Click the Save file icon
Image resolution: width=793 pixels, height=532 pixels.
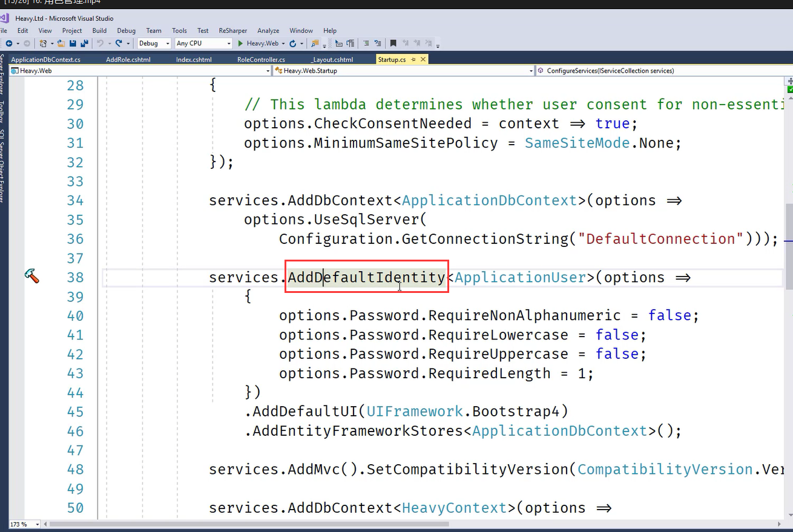click(73, 44)
